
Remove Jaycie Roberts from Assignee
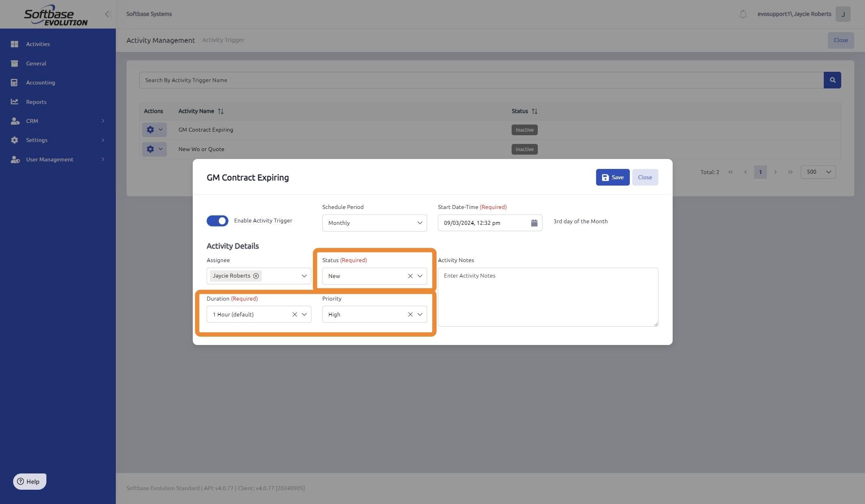coord(256,276)
